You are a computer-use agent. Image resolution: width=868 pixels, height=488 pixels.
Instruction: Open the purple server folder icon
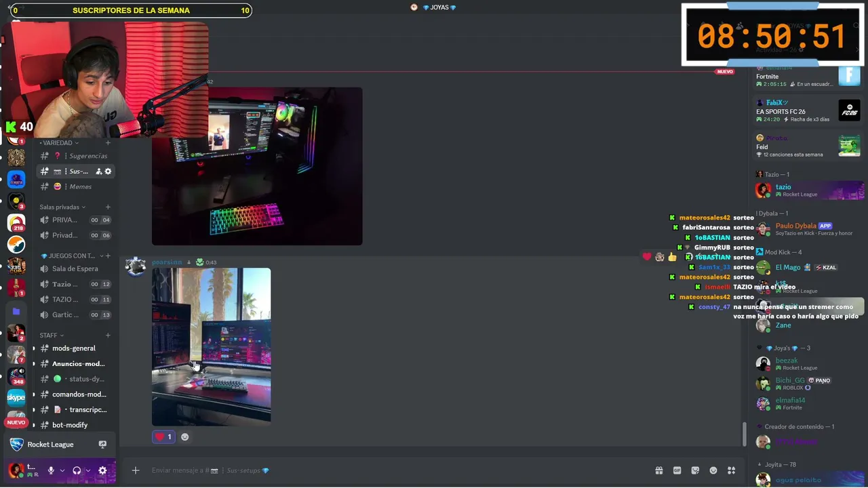click(x=16, y=311)
